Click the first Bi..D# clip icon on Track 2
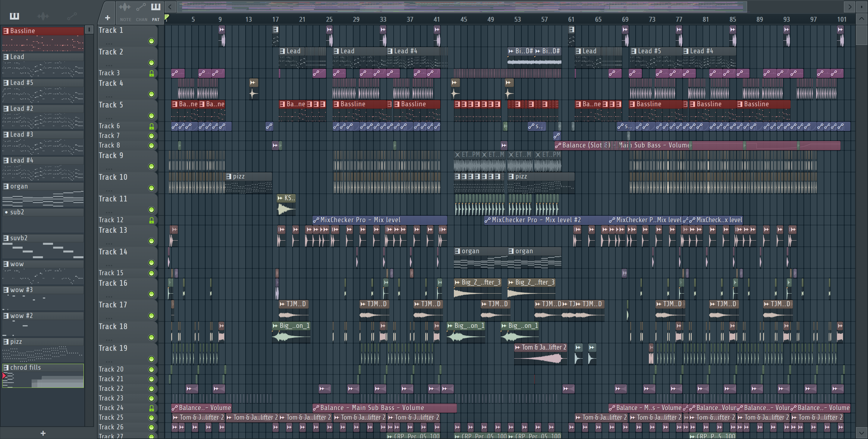The height and width of the screenshot is (439, 868). pos(511,51)
